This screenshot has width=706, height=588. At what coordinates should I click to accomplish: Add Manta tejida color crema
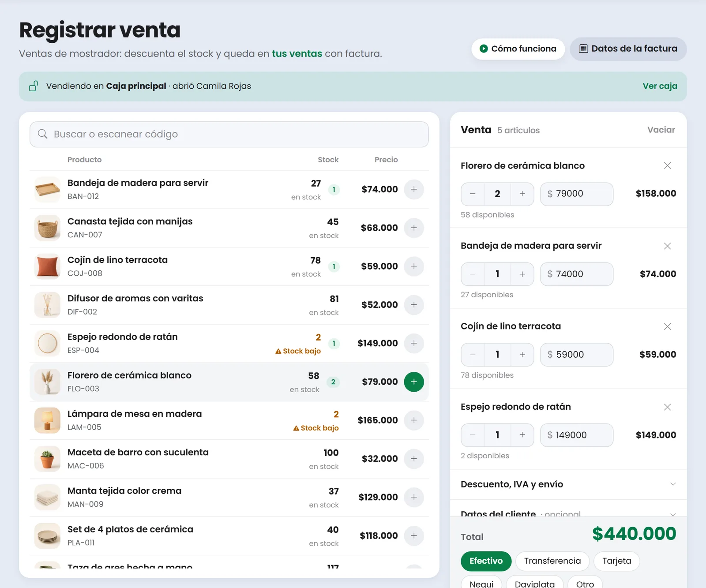click(x=414, y=497)
